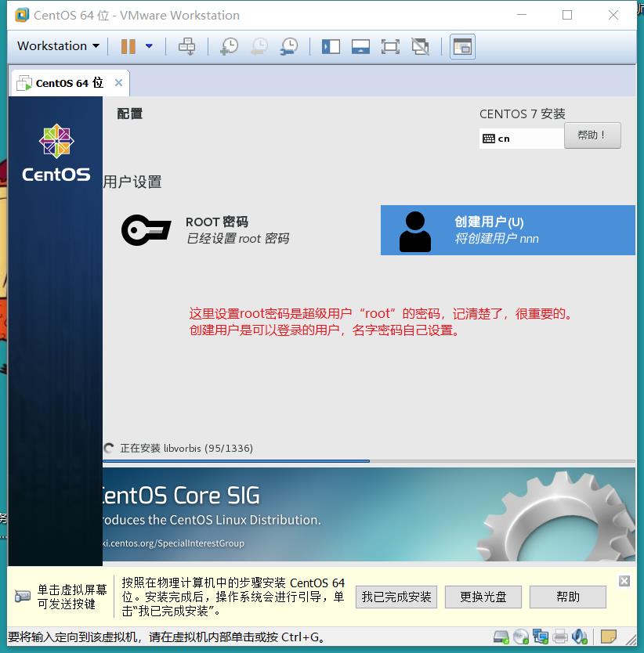Viewport: 644px width, 653px height.
Task: Click the 正在安装 libvorbis status text
Action: (x=186, y=448)
